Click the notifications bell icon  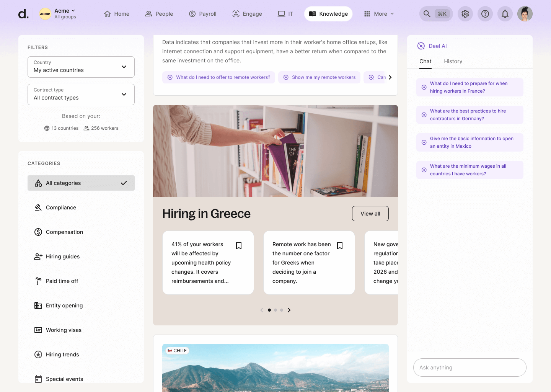pos(505,13)
